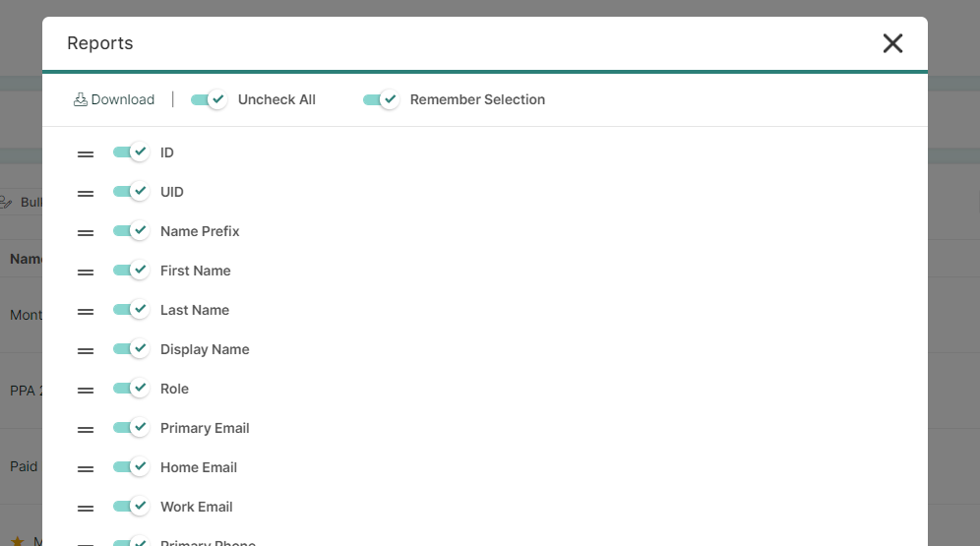Toggle the ID field switch

[x=131, y=152]
